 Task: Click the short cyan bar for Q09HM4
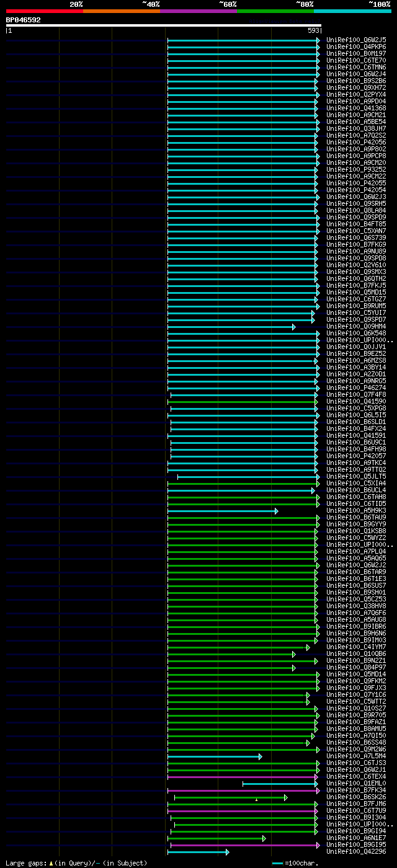pyautogui.click(x=231, y=326)
